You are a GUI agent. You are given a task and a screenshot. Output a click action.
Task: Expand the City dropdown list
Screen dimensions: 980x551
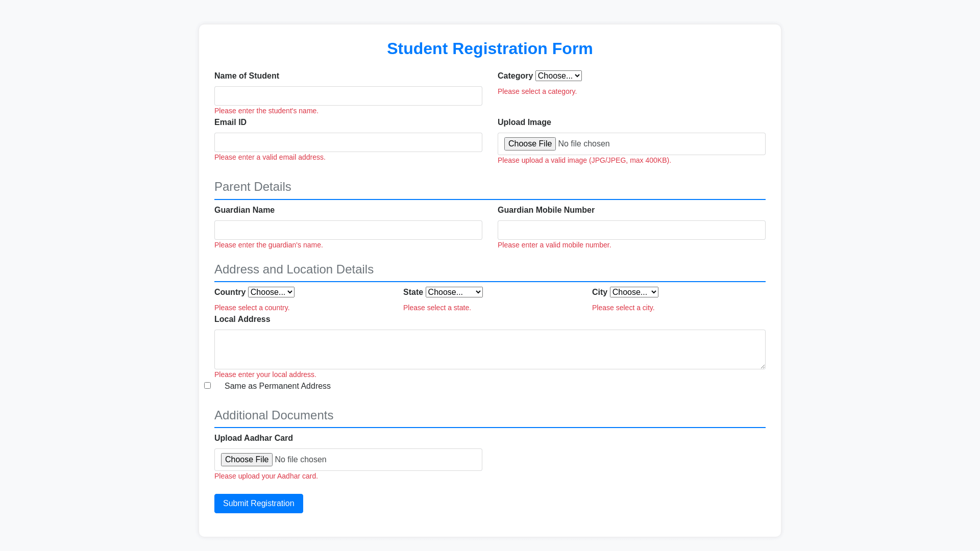point(633,292)
